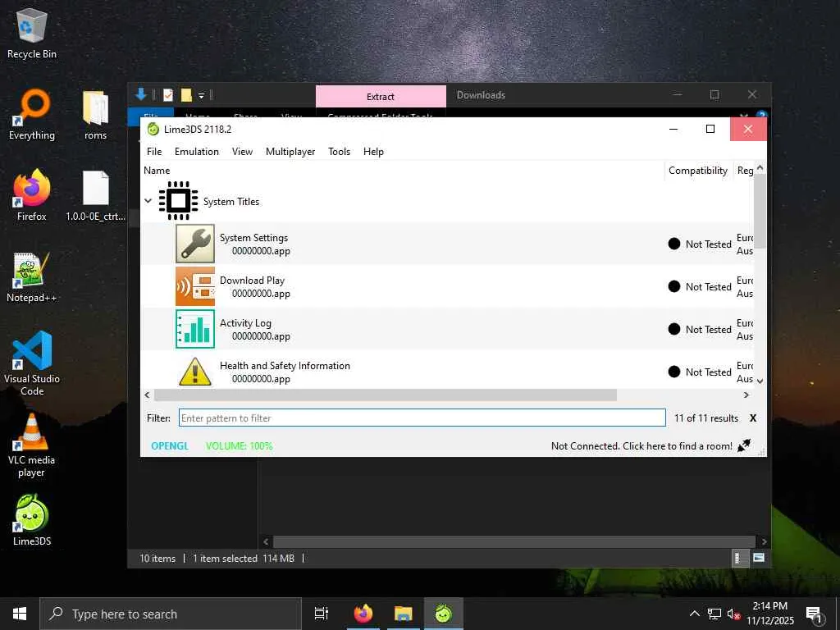This screenshot has width=840, height=630.
Task: Open Notepad++ desktop shortcut
Action: (32, 277)
